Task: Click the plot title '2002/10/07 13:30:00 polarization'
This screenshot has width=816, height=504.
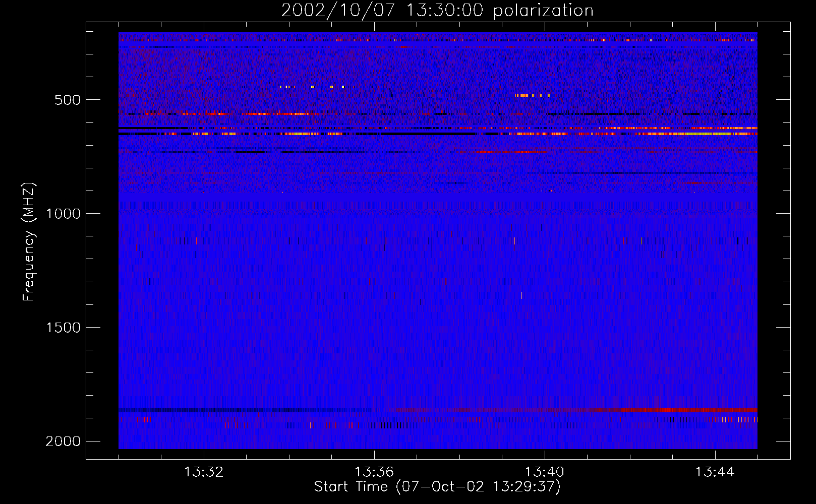Action: (x=437, y=10)
